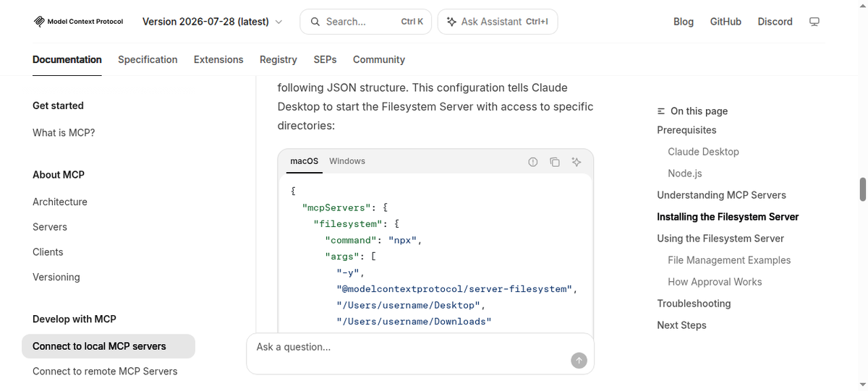
Task: Toggle the theme monitor icon
Action: click(x=814, y=22)
